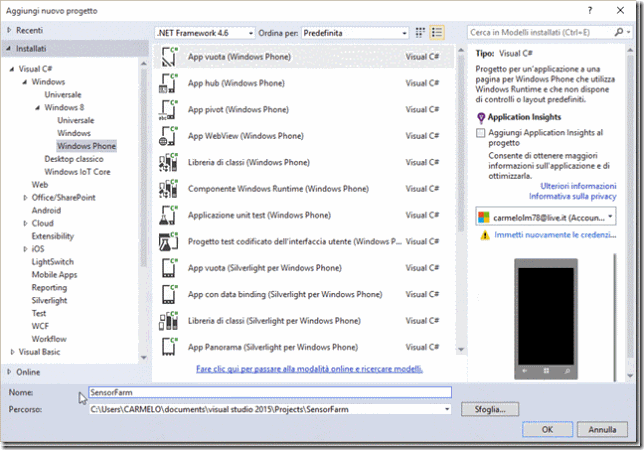This screenshot has width=644, height=450.
Task: Click the search magnifier icon
Action: pos(619,32)
